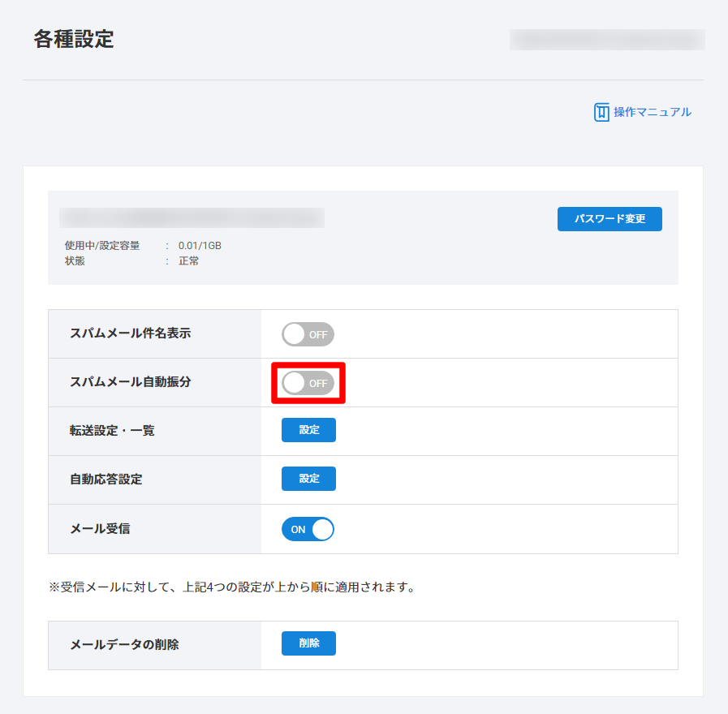The image size is (728, 714).
Task: Click the メール受信 row label
Action: [x=100, y=529]
